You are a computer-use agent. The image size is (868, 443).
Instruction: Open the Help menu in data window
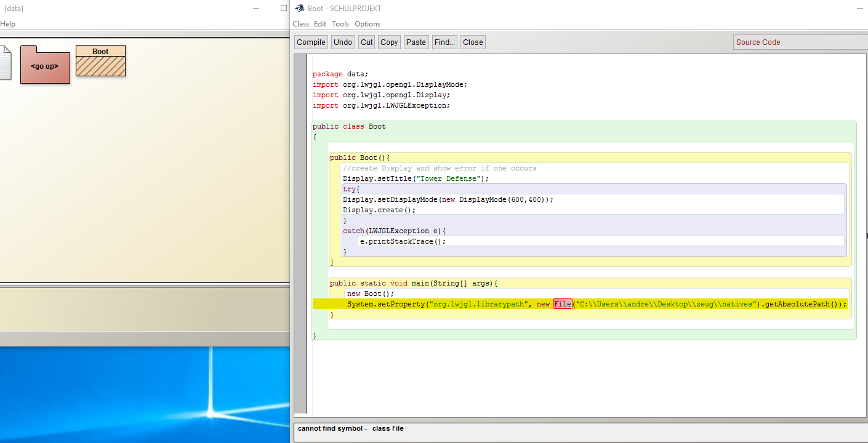coord(8,24)
